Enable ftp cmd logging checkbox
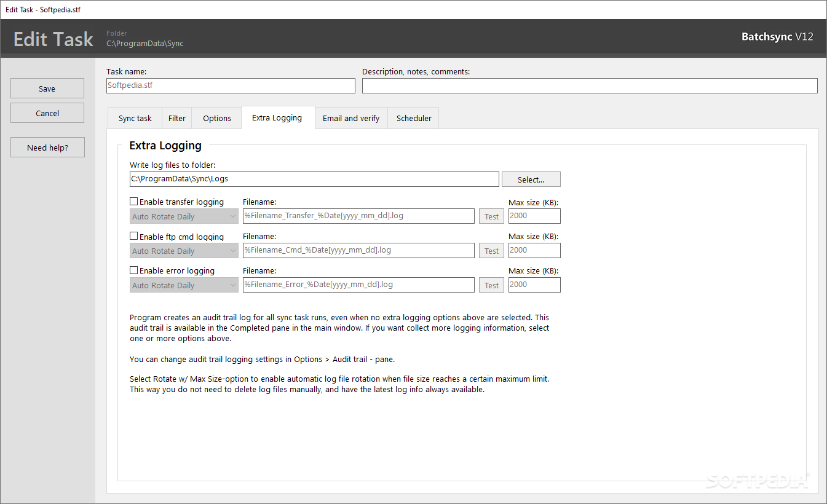The width and height of the screenshot is (827, 504). [134, 236]
